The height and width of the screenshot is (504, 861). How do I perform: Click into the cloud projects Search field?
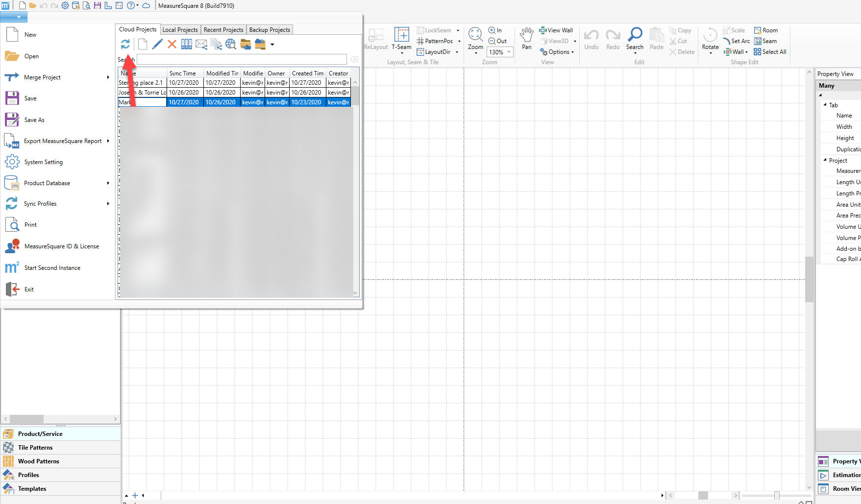pyautogui.click(x=242, y=60)
